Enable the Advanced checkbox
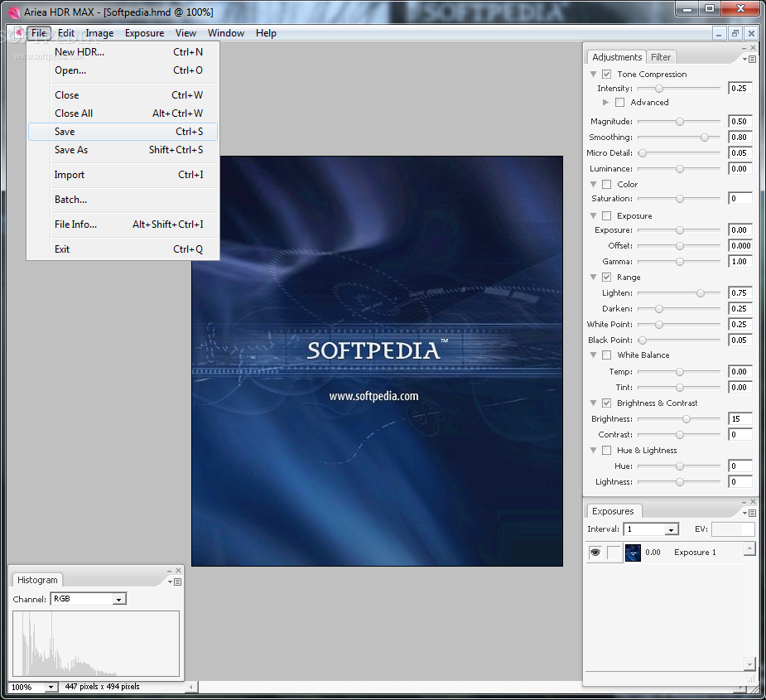 (x=619, y=102)
